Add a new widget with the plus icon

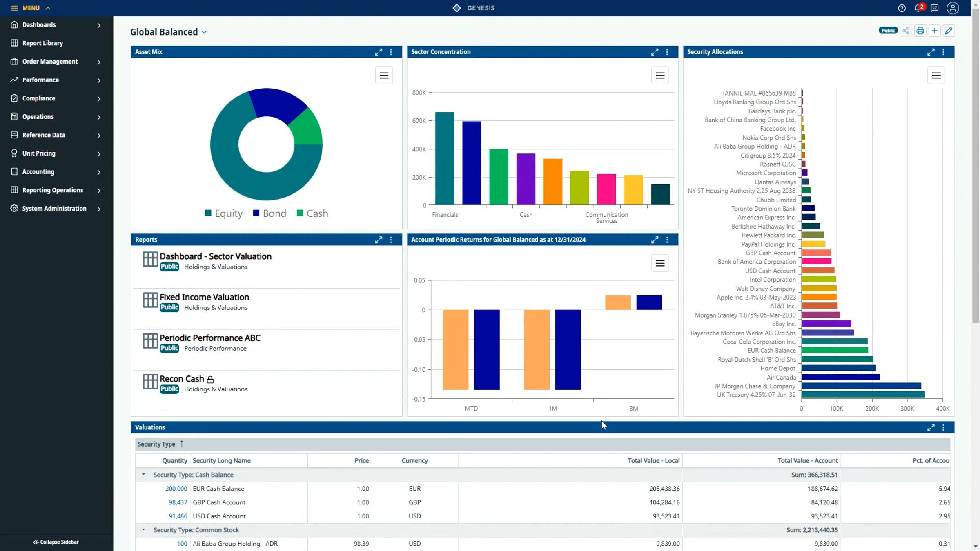(935, 31)
